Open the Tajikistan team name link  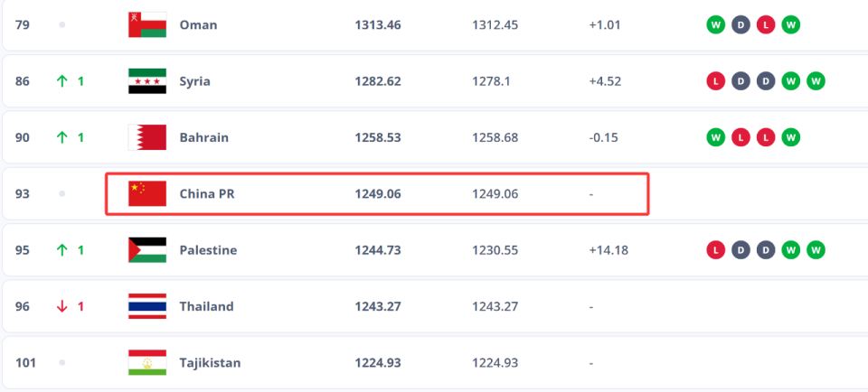coord(211,363)
